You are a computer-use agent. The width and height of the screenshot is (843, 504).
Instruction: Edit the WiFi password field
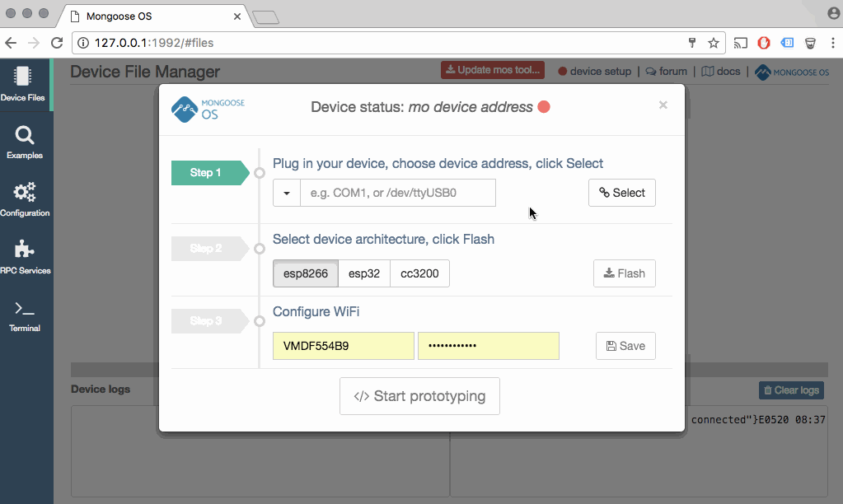pos(489,346)
